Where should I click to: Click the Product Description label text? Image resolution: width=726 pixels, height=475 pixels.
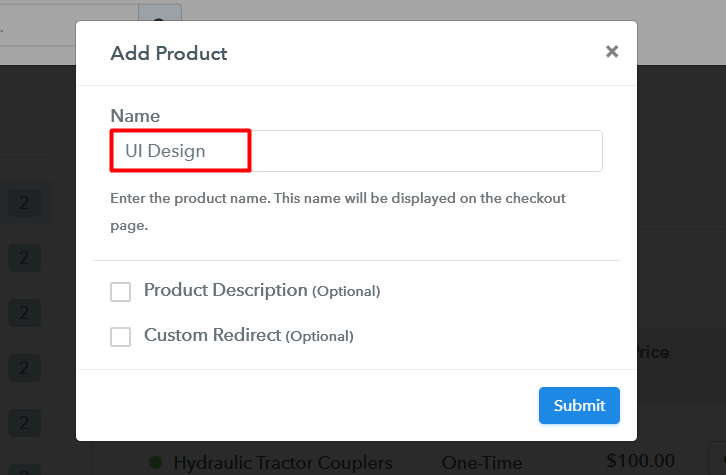pos(225,291)
